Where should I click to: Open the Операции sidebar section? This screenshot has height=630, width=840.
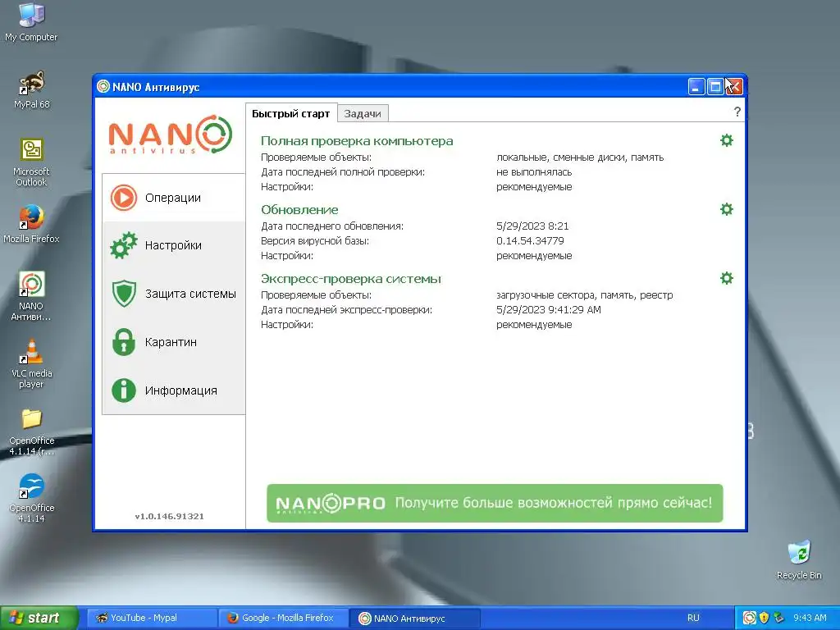tap(174, 198)
